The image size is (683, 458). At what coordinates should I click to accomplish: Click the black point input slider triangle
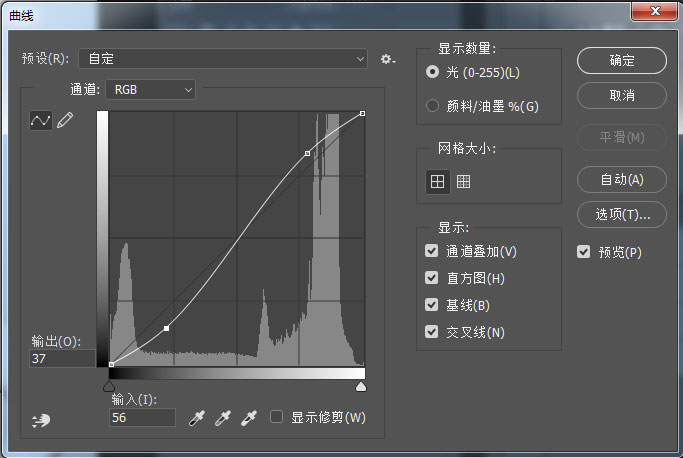click(109, 386)
